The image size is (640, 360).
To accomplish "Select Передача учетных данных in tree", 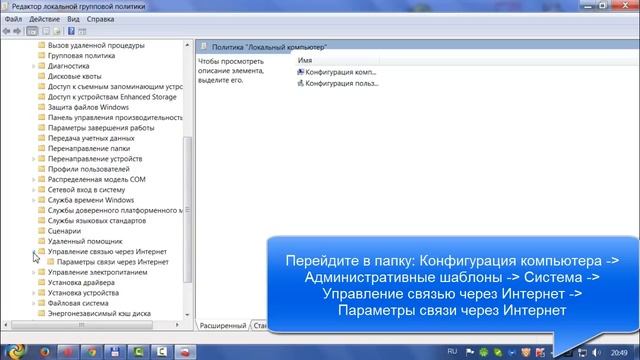I will (91, 138).
